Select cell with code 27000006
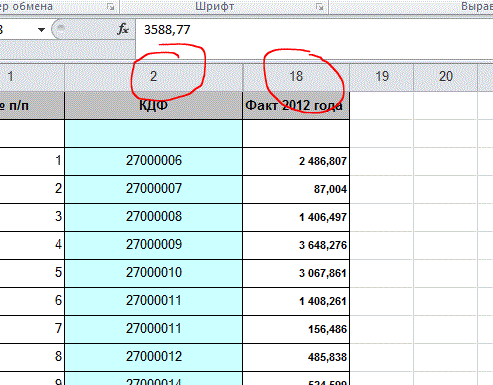Viewport: 493px width, 385px height. tap(153, 161)
